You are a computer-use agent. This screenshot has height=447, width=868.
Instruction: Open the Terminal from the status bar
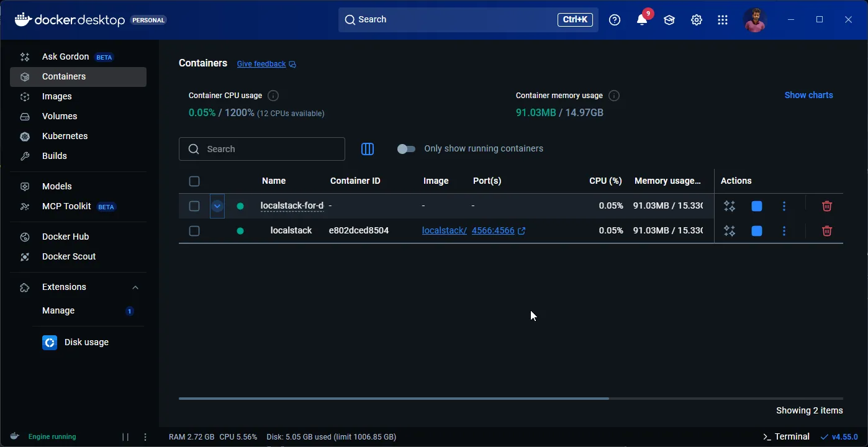click(x=786, y=436)
